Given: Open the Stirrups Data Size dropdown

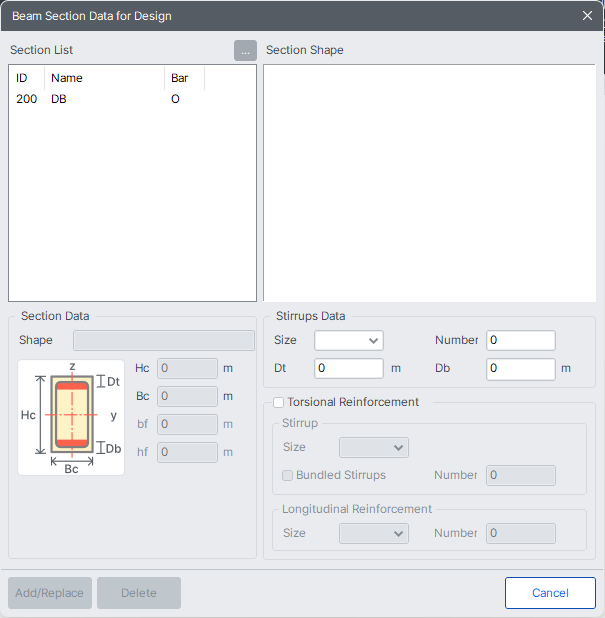Looking at the screenshot, I should click(x=349, y=341).
